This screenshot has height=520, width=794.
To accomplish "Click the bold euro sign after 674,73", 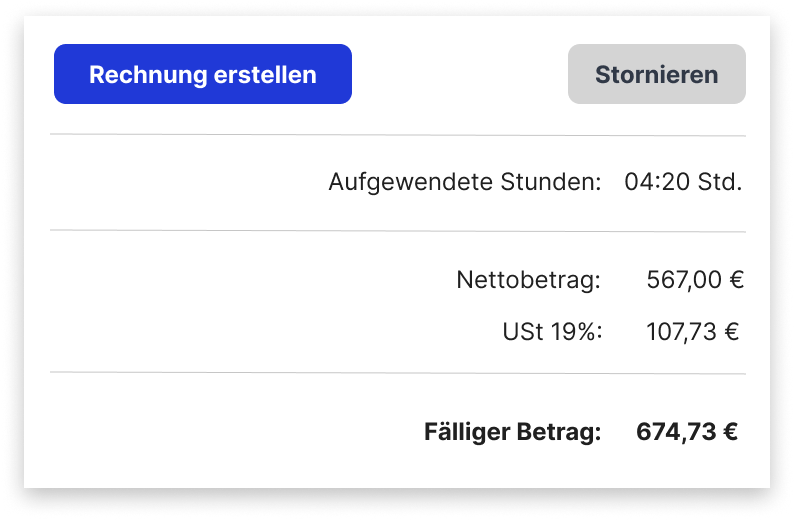I will [x=730, y=432].
